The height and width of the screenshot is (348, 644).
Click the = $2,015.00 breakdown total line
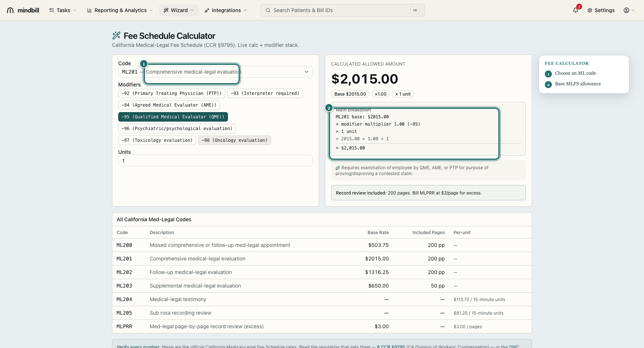point(350,148)
